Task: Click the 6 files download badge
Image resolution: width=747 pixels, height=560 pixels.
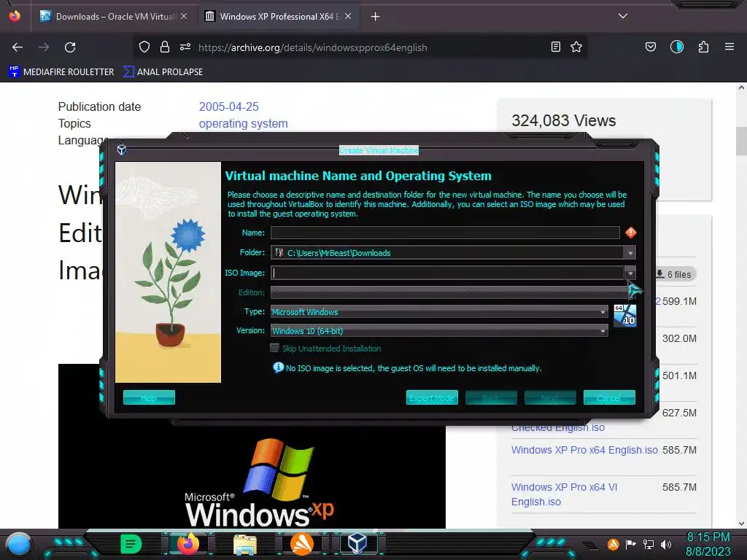Action: [675, 274]
